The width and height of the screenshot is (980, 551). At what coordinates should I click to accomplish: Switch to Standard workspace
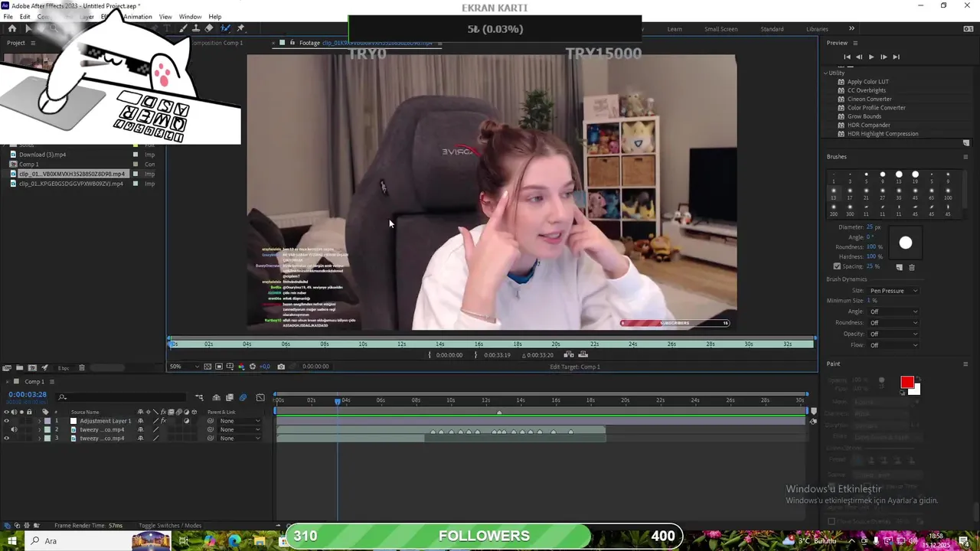coord(772,29)
